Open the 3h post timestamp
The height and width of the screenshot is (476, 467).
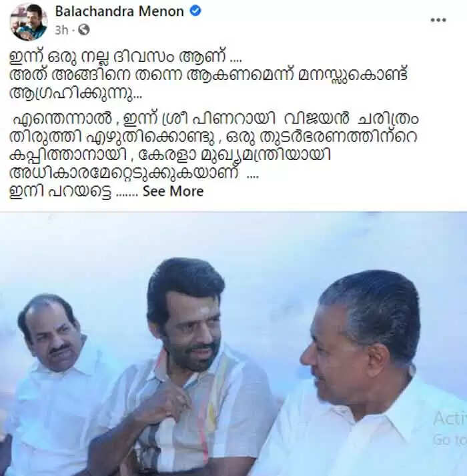[x=61, y=30]
